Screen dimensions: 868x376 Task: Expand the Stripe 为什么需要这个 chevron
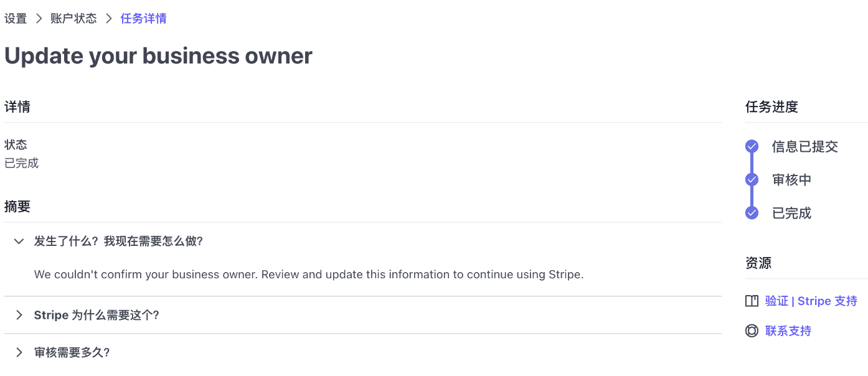coord(19,315)
